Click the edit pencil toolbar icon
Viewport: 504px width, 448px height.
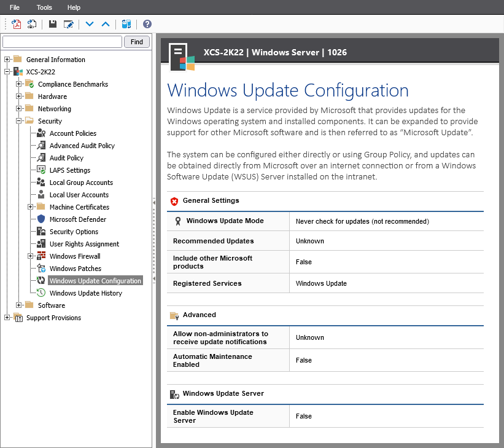click(x=69, y=24)
